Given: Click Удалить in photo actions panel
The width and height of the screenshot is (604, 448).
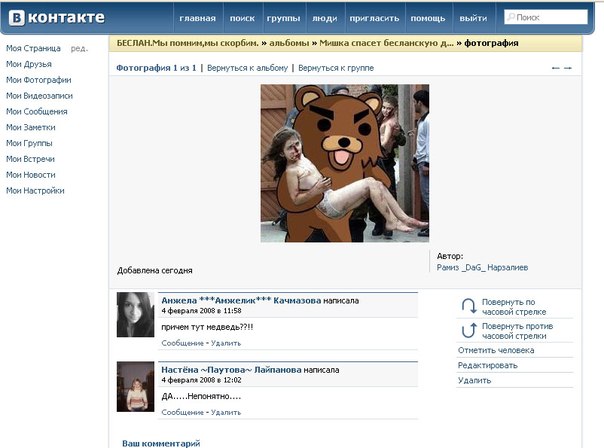Looking at the screenshot, I should [474, 381].
